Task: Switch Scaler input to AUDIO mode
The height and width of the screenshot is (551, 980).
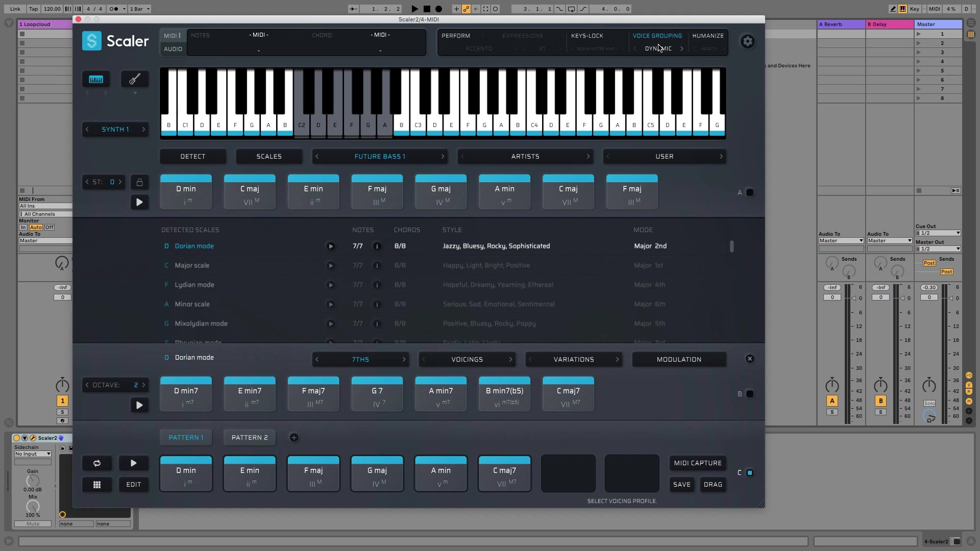Action: [x=173, y=48]
